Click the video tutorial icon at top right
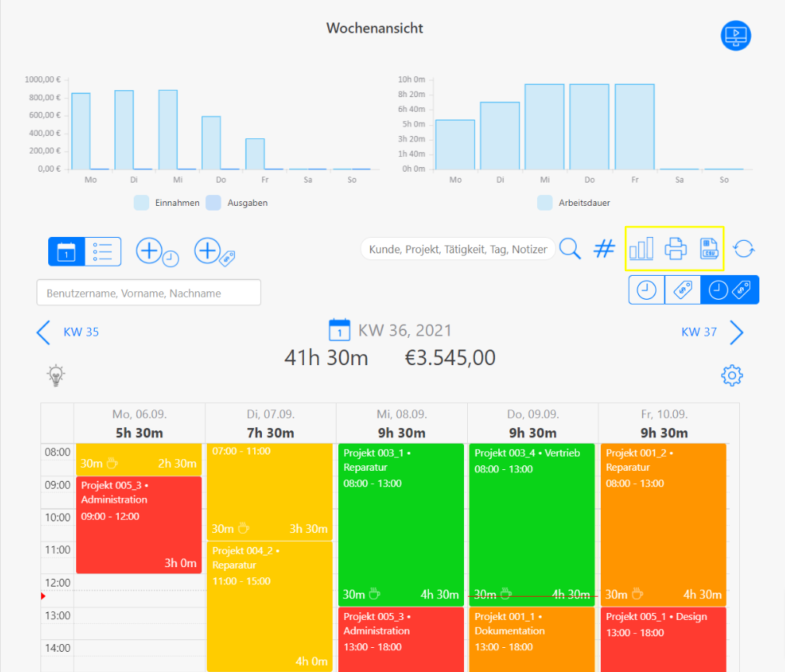Viewport: 785px width, 672px height. [735, 36]
